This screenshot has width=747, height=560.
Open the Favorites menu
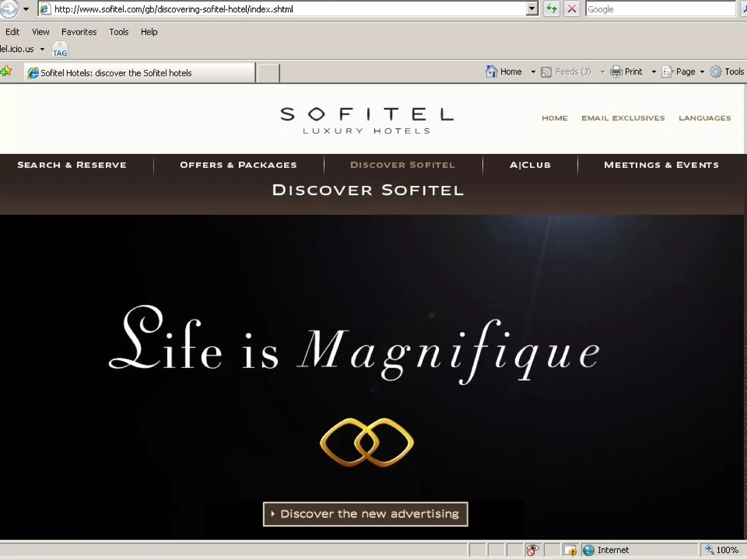[79, 32]
